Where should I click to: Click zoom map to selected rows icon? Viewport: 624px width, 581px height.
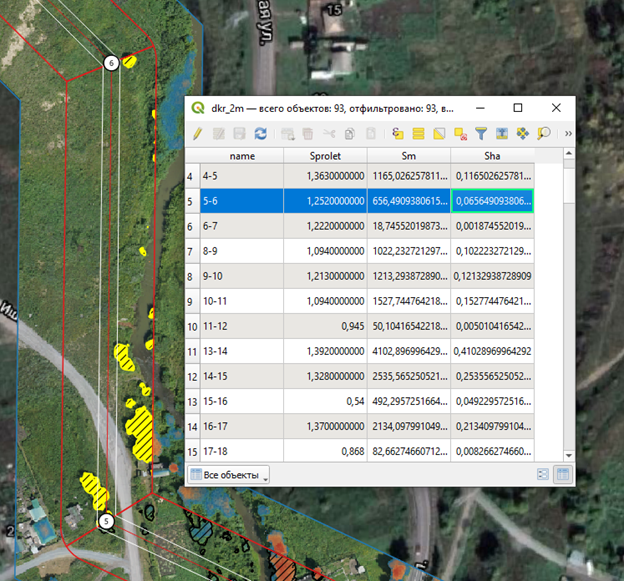click(543, 133)
